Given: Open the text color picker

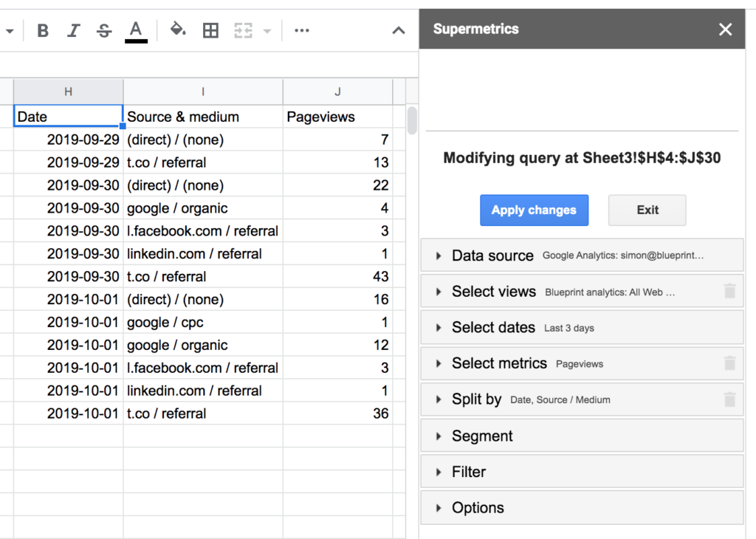Looking at the screenshot, I should click(136, 30).
